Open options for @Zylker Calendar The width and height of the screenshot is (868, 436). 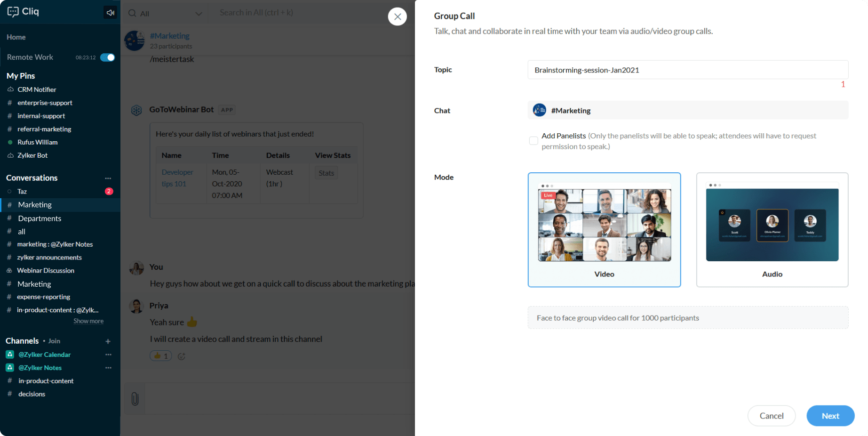click(x=109, y=355)
